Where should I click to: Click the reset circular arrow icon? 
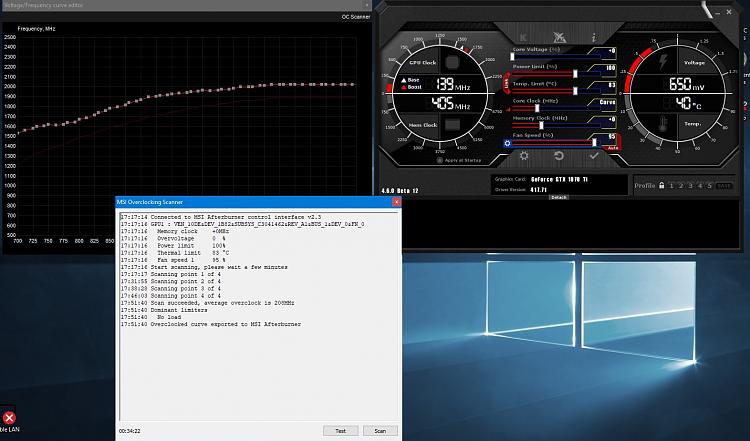pyautogui.click(x=559, y=155)
